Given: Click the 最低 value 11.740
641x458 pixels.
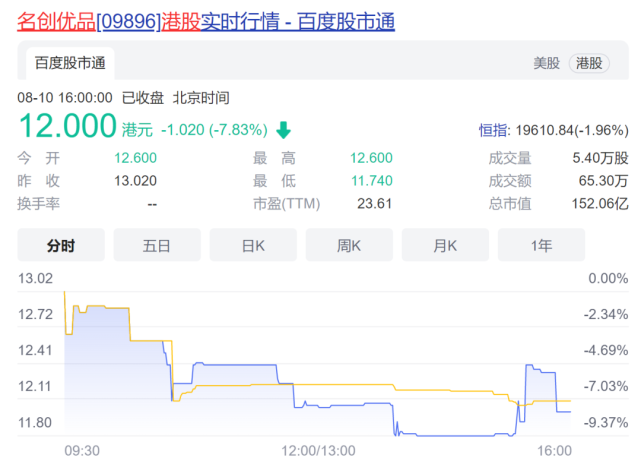Looking at the screenshot, I should (372, 181).
